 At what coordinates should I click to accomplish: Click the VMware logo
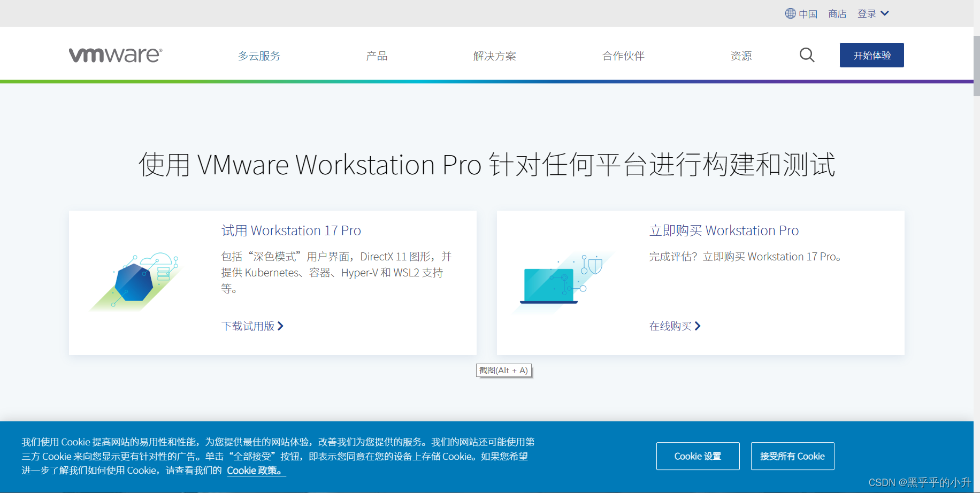[116, 55]
